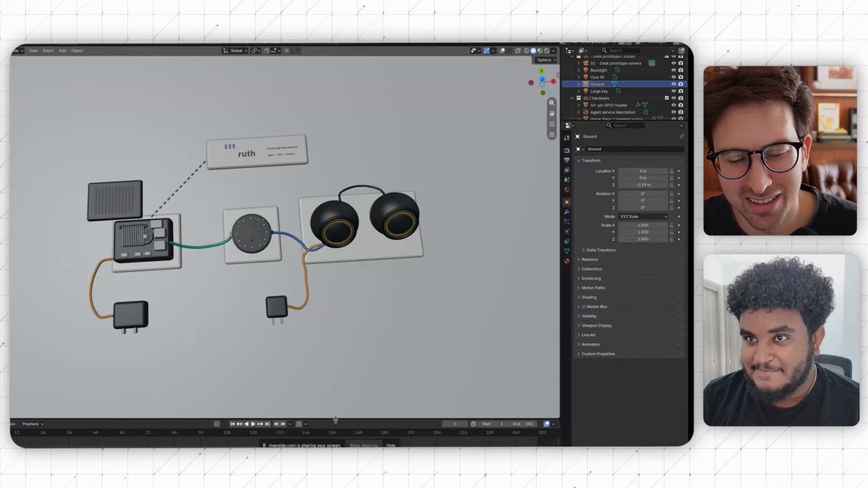Click the Location Z value field
Viewport: 868px width, 488px height.
coord(643,184)
